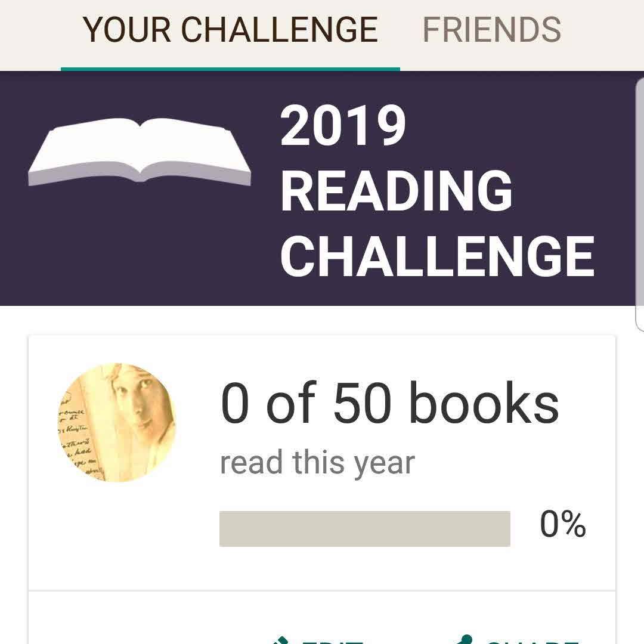Tap the "CHALLENGE" word in banner title
This screenshot has width=644, height=644.
(437, 256)
